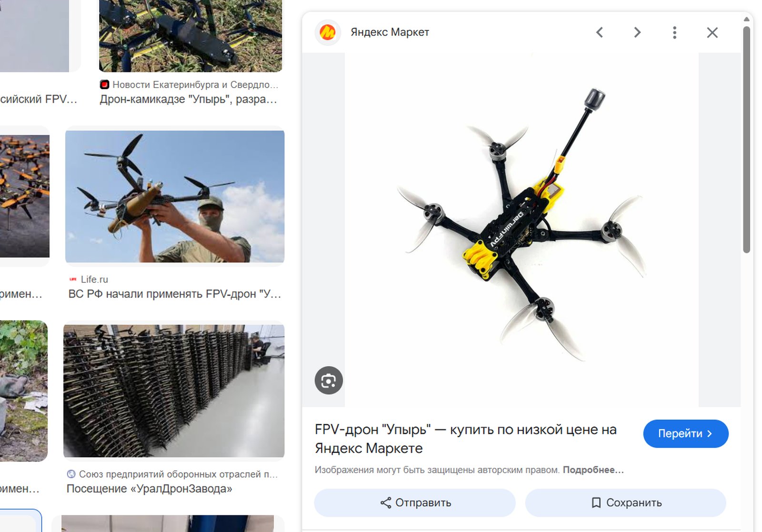Viewport: 762px width, 532px height.
Task: Click the Life.ru source label
Action: tap(94, 280)
